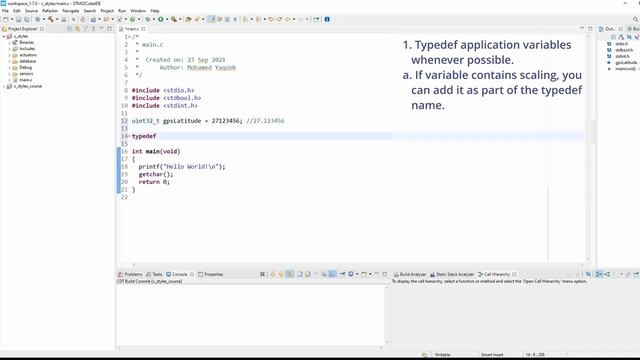Screen dimensions: 640x360
Task: Collapse the c_styles project tree
Action: point(4,36)
